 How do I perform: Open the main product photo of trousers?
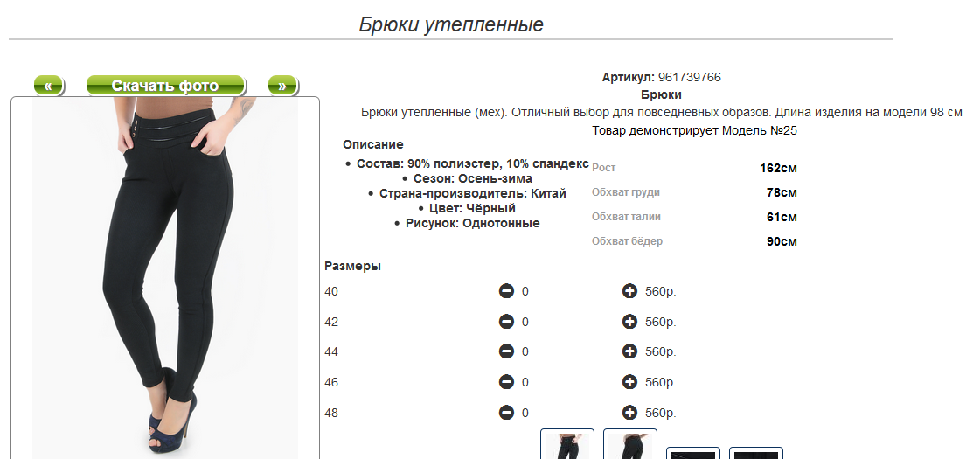(x=165, y=278)
